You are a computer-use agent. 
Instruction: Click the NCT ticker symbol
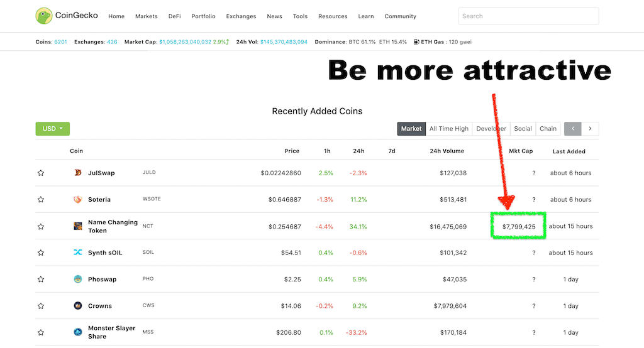click(148, 226)
